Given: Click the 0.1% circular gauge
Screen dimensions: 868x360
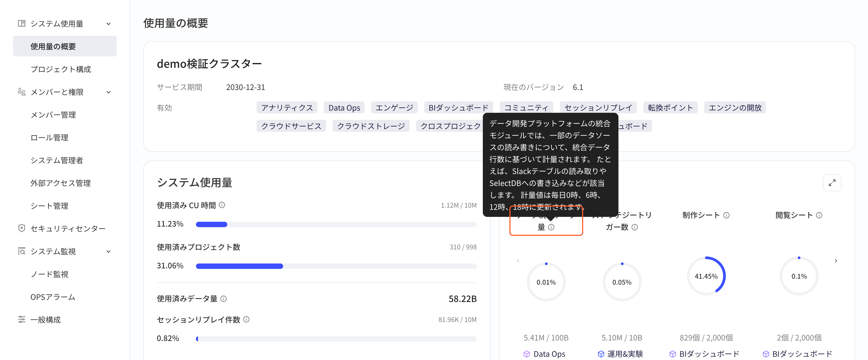Looking at the screenshot, I should click(799, 276).
